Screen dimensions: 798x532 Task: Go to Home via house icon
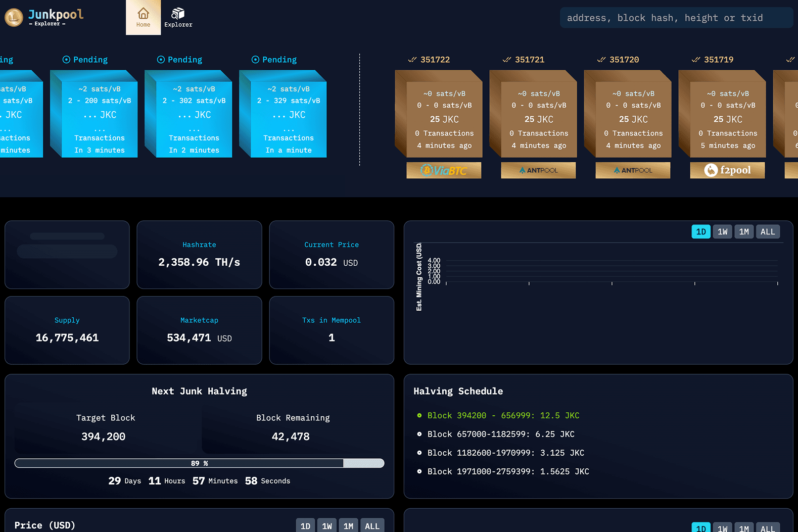point(143,14)
